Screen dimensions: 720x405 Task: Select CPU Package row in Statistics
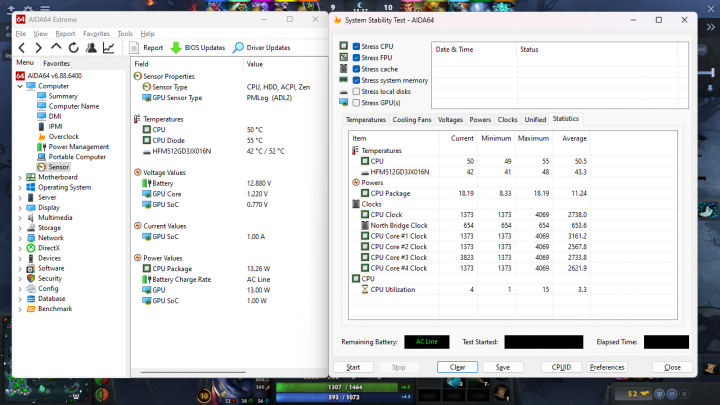pos(469,193)
